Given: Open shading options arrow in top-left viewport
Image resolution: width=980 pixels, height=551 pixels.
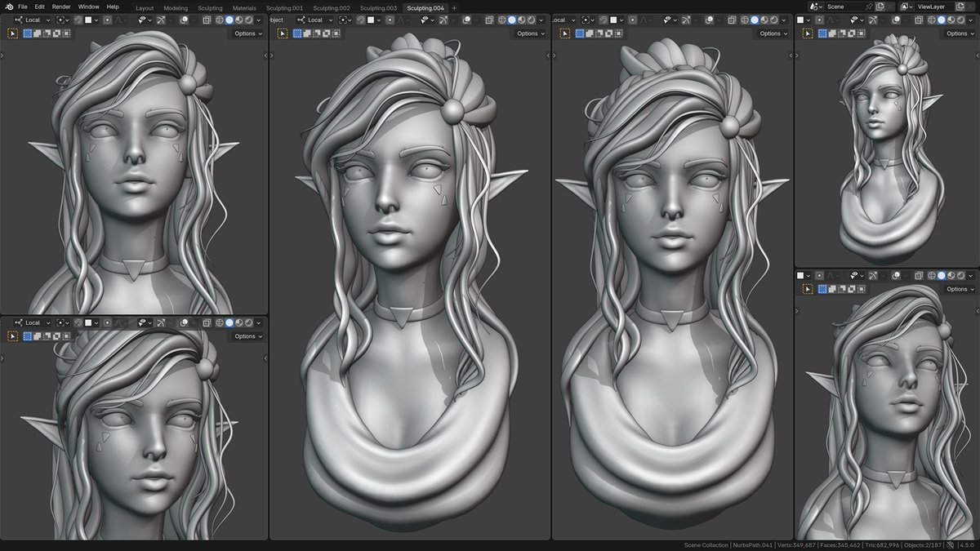Looking at the screenshot, I should point(259,20).
